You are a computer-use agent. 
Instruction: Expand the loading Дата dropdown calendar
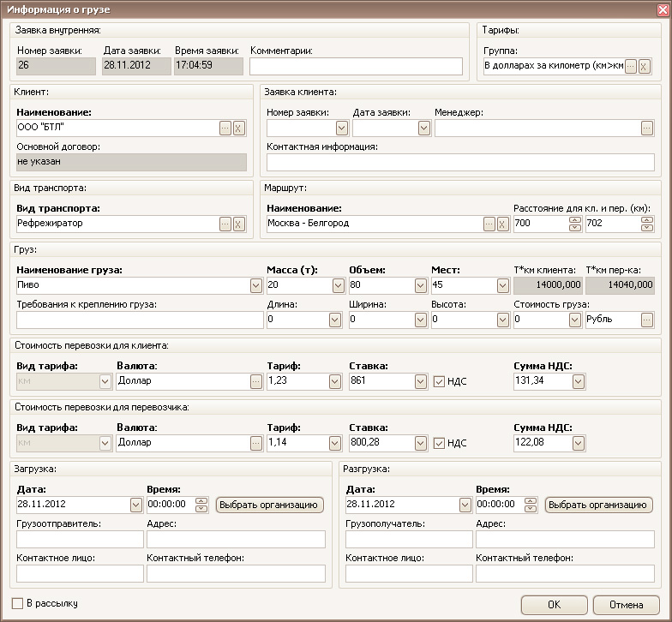[136, 505]
